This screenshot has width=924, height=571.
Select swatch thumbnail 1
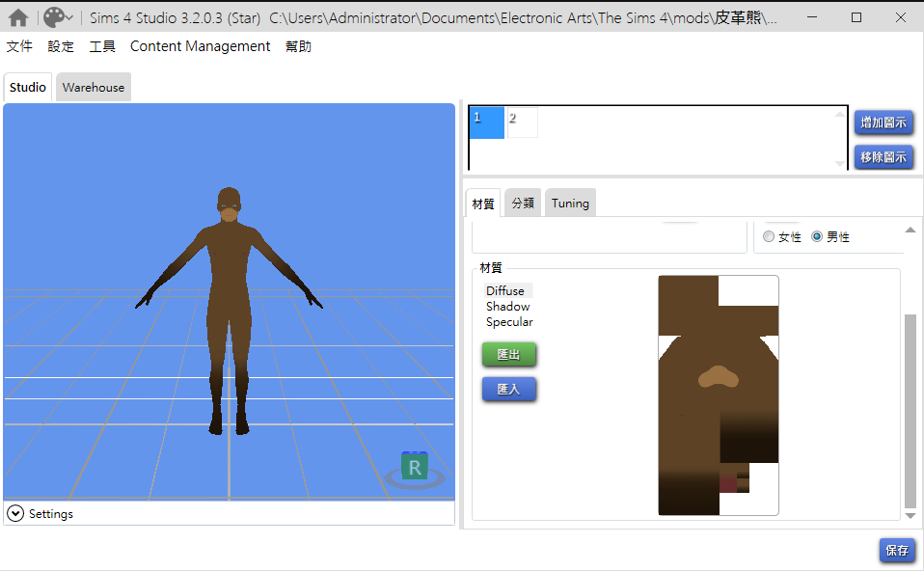click(x=487, y=122)
